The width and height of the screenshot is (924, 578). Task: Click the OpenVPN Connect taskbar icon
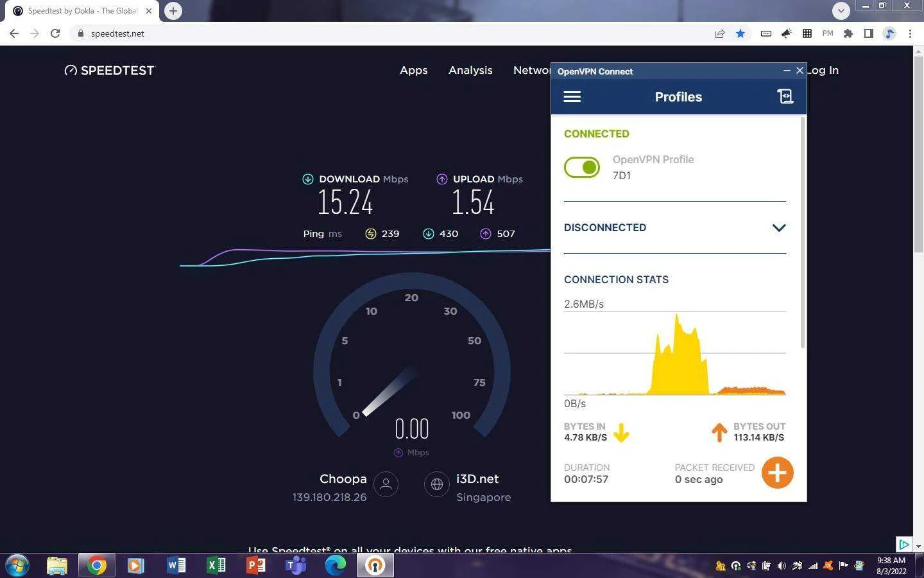[x=375, y=565]
